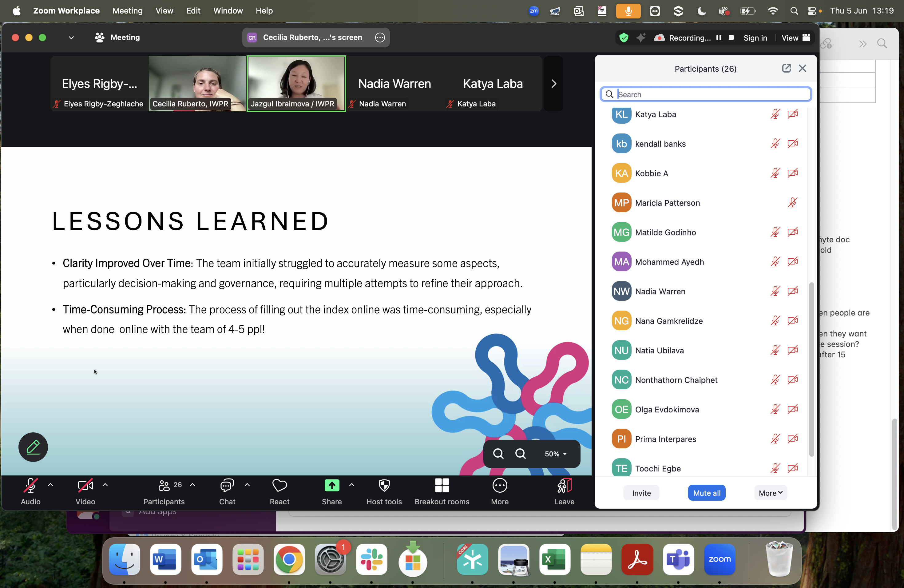The height and width of the screenshot is (588, 904).
Task: Toggle Katya Laba's microphone
Action: tap(775, 114)
